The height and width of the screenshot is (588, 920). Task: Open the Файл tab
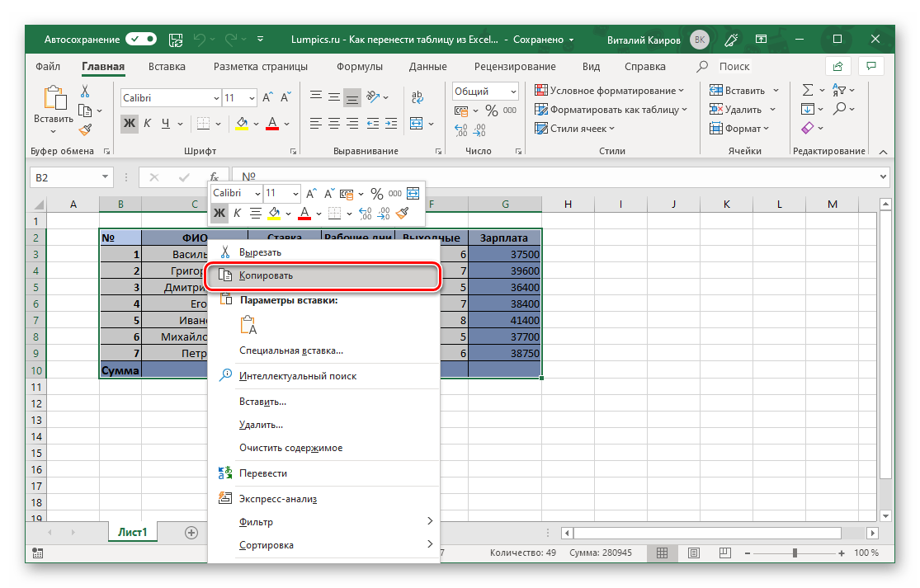[x=48, y=66]
